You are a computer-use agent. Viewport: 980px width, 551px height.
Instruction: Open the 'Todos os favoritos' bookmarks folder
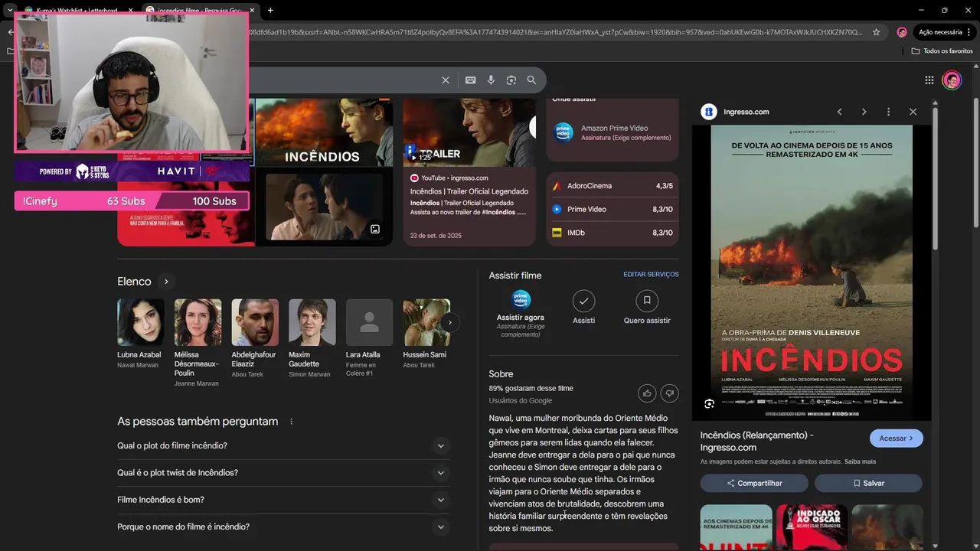coord(942,51)
